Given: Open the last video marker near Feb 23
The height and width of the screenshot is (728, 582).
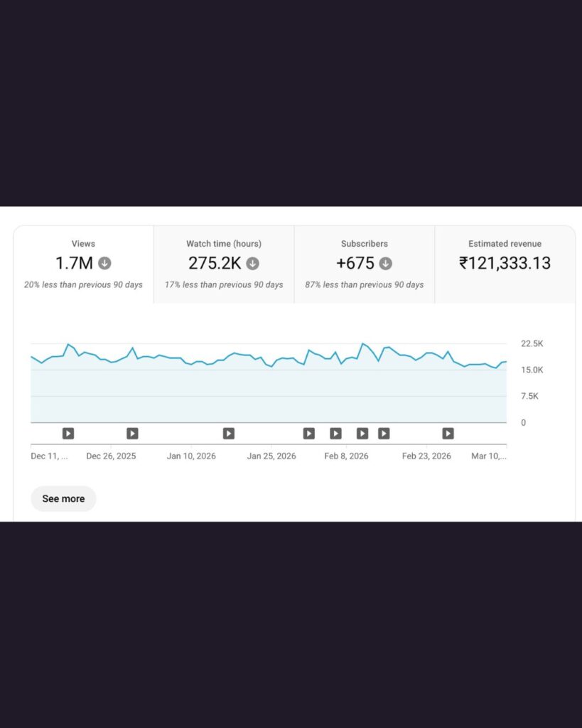Looking at the screenshot, I should 448,433.
